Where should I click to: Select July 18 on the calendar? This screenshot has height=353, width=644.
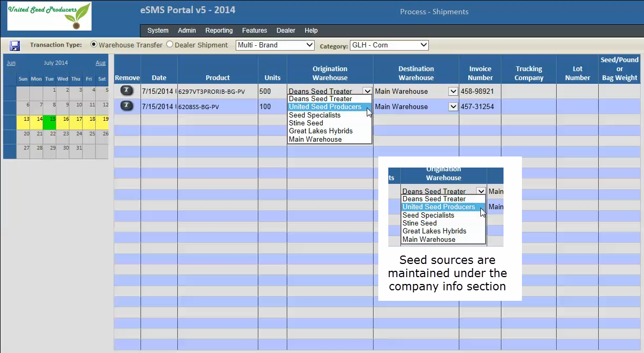89,122
